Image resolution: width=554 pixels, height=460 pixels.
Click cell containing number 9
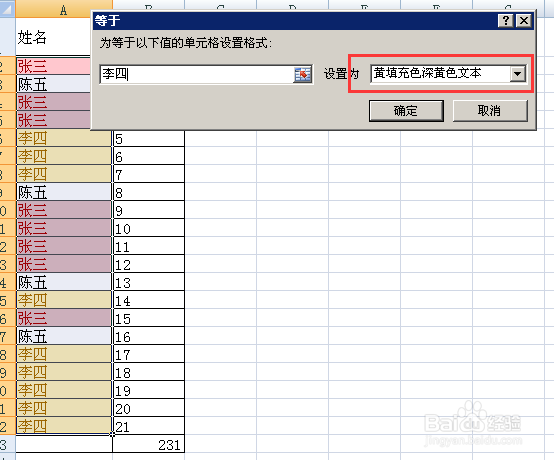point(148,210)
